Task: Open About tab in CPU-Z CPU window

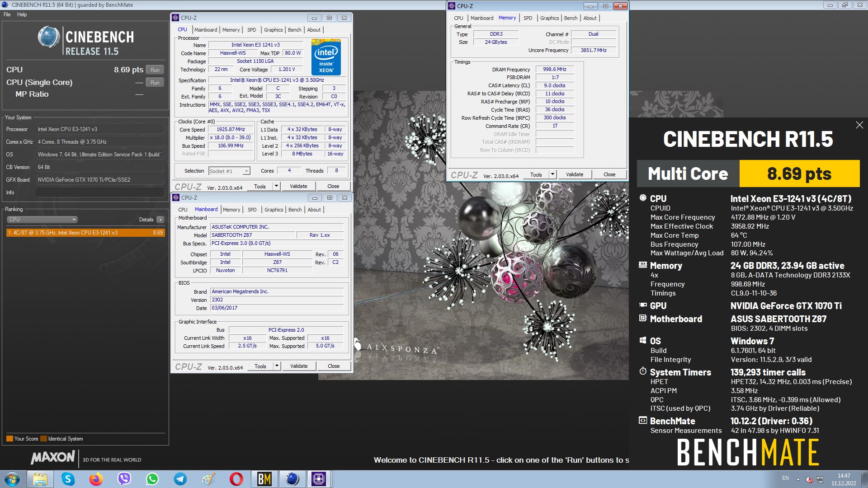Action: 314,30
